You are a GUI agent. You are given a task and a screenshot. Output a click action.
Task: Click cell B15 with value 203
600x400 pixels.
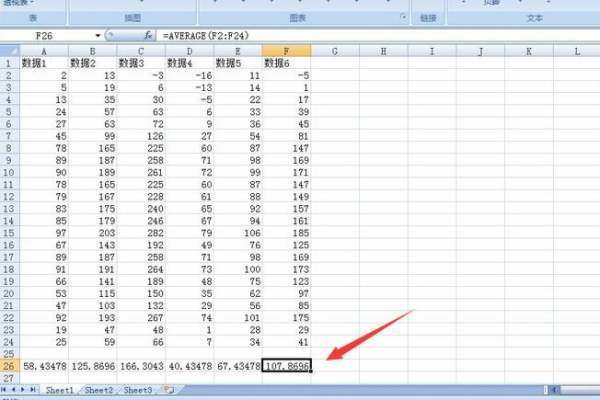tap(93, 233)
